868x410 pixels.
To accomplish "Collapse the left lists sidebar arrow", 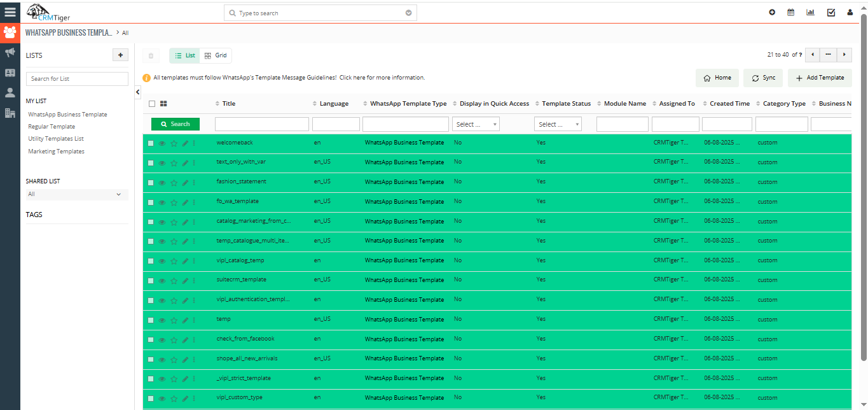I will [x=138, y=93].
